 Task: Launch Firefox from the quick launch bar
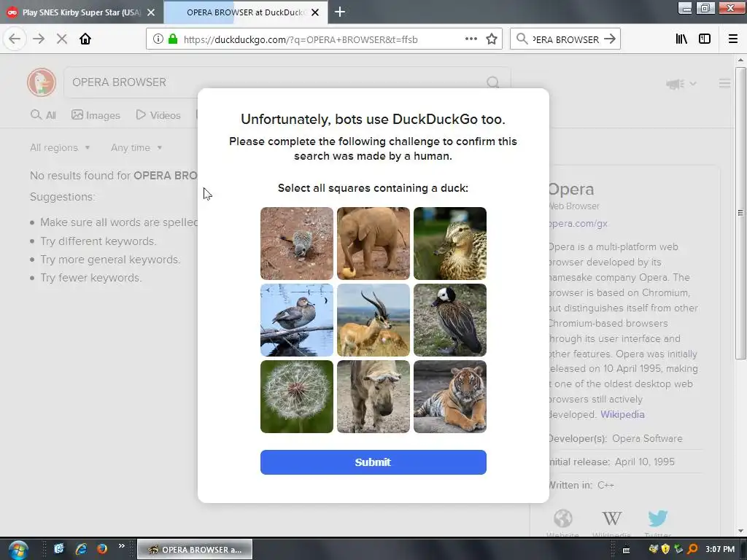point(102,549)
